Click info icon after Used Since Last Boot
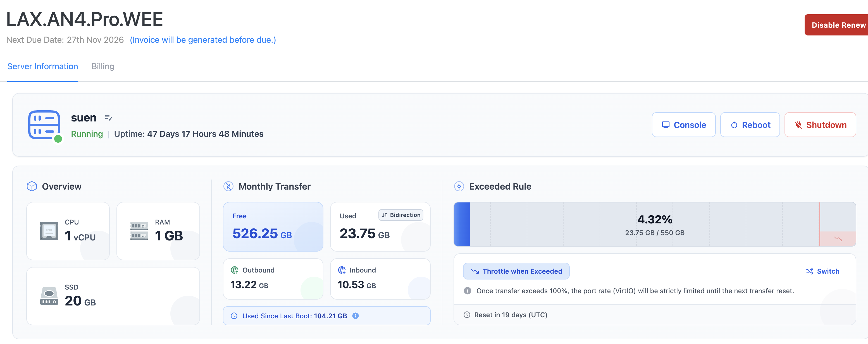Screen dimensions: 868x344 (355, 316)
